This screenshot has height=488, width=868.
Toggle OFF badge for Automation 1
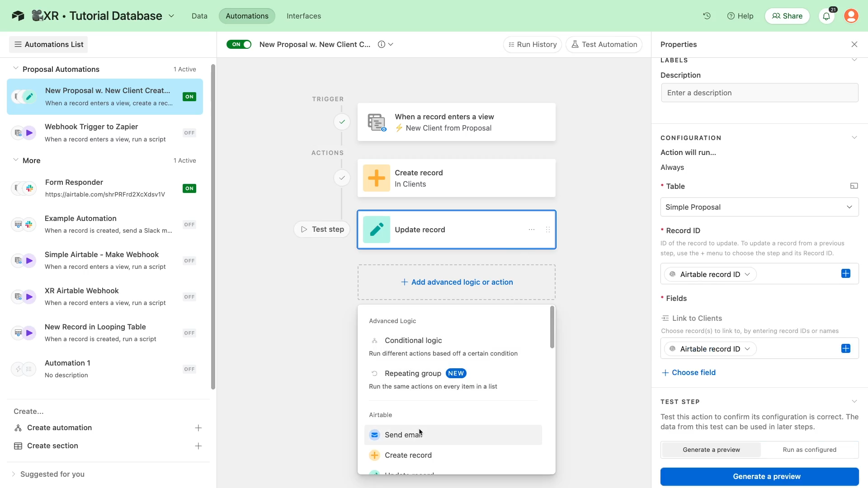click(189, 369)
